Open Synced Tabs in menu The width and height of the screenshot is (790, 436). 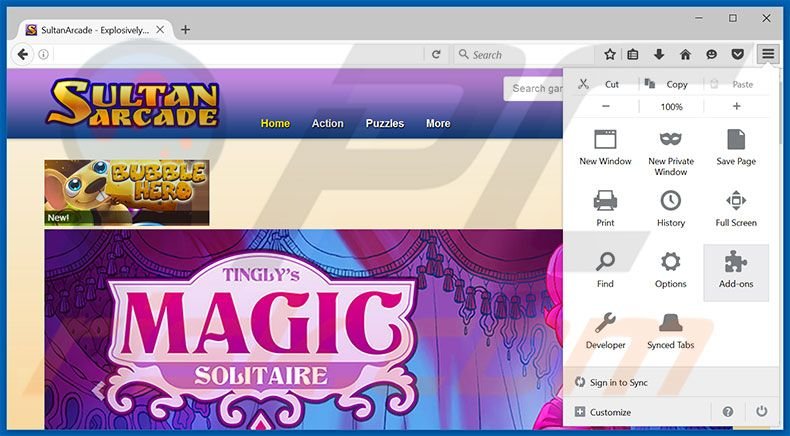pos(671,331)
